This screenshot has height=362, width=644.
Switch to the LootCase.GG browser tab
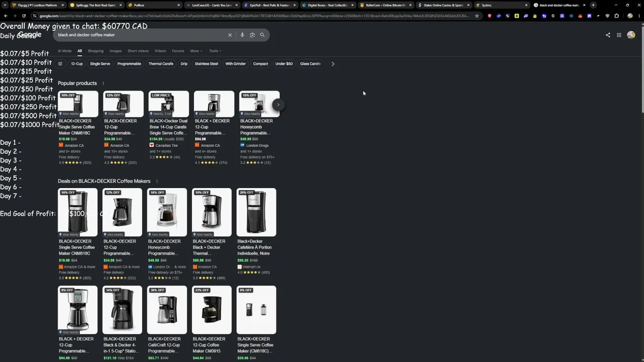pos(211,5)
